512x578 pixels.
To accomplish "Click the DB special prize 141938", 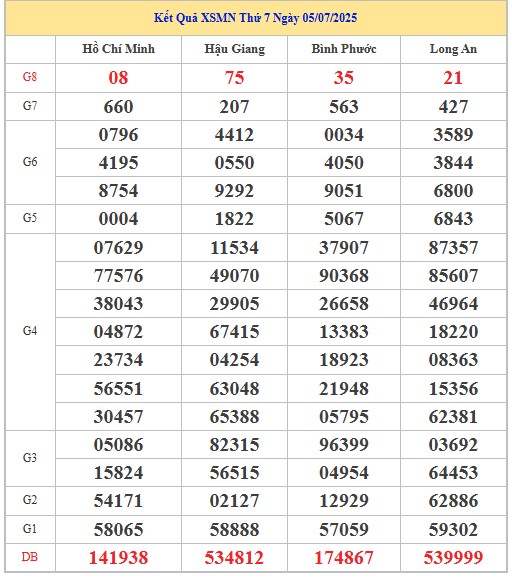I will 118,557.
